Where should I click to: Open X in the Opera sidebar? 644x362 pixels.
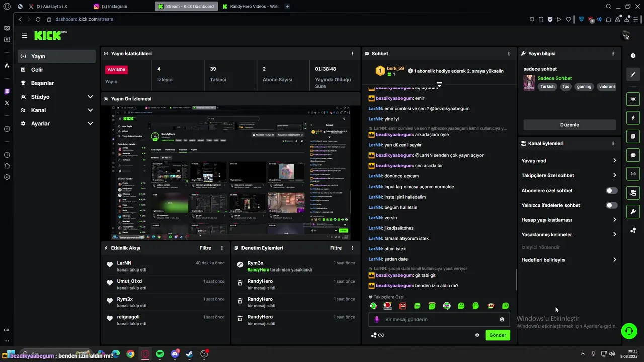7,103
